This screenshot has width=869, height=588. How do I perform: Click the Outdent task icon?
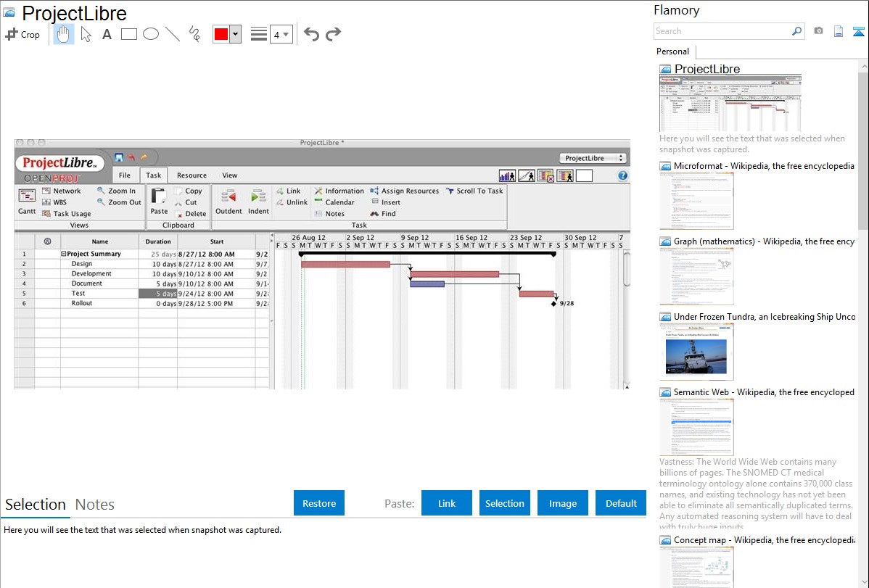pos(228,196)
